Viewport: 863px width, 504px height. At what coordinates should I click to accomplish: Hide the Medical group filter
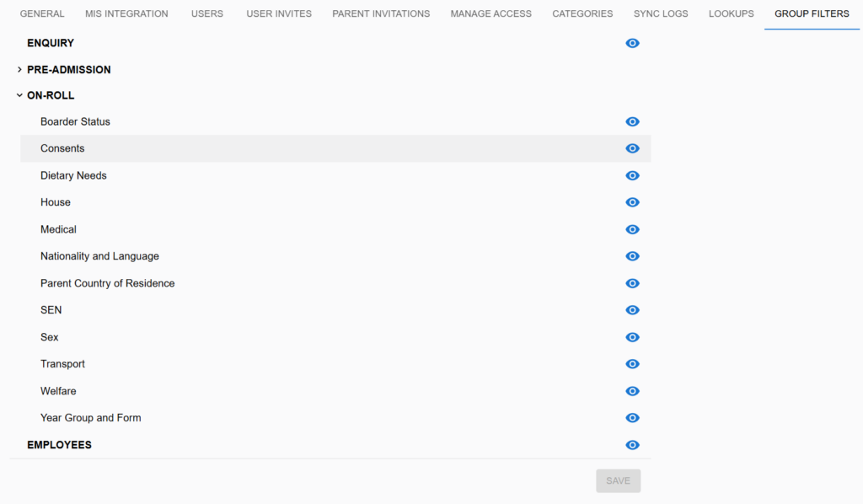[x=632, y=229]
